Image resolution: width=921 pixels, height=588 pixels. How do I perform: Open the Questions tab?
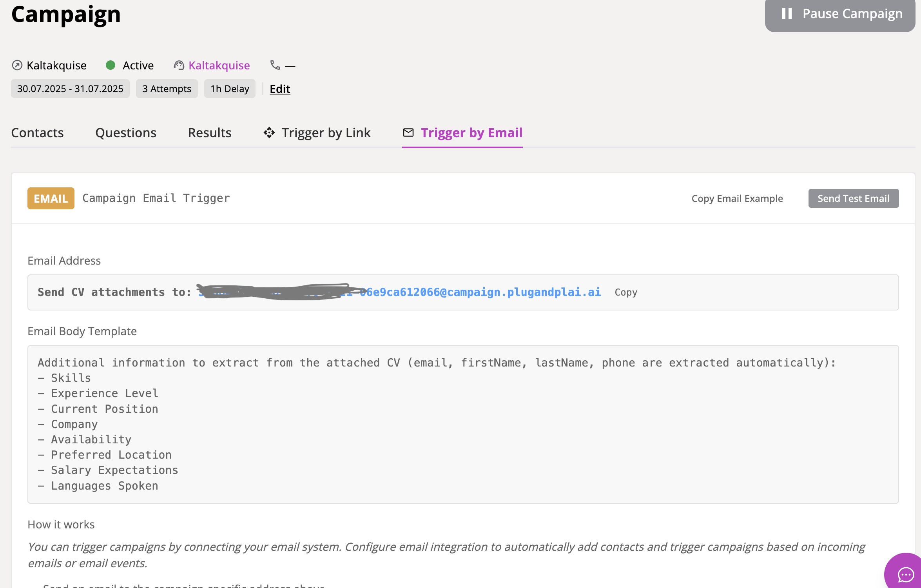click(126, 133)
